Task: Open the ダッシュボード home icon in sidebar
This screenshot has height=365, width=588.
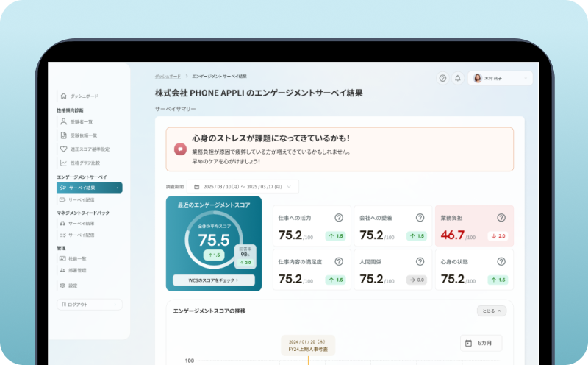Action: 63,96
